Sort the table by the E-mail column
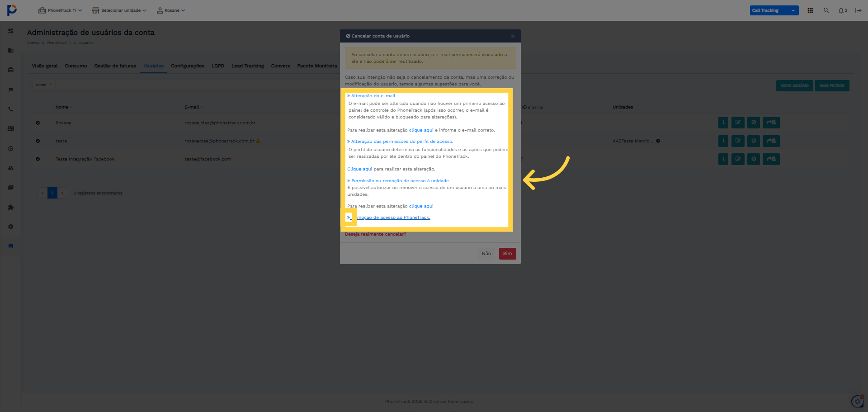The height and width of the screenshot is (412, 868). [x=193, y=107]
